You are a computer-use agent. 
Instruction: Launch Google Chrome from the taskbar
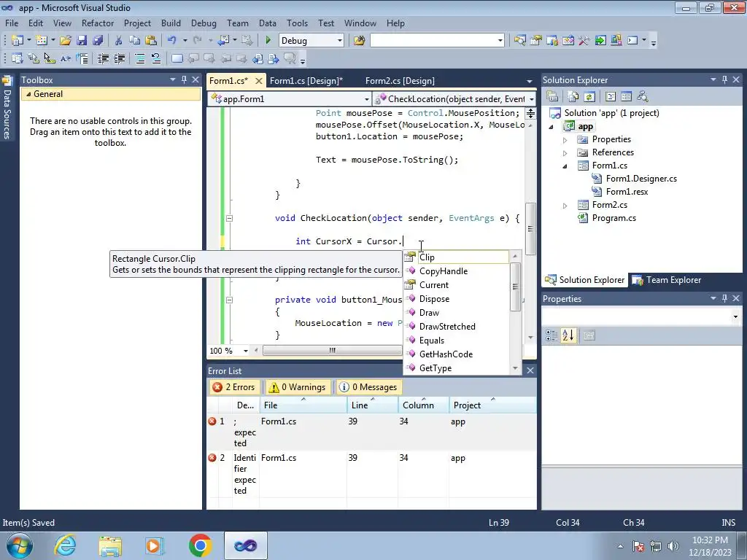(200, 545)
